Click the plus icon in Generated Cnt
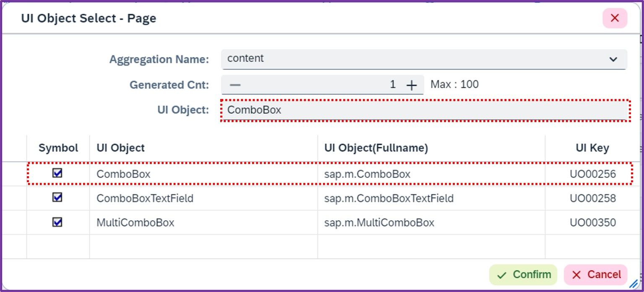Image resolution: width=644 pixels, height=292 pixels. click(x=412, y=85)
